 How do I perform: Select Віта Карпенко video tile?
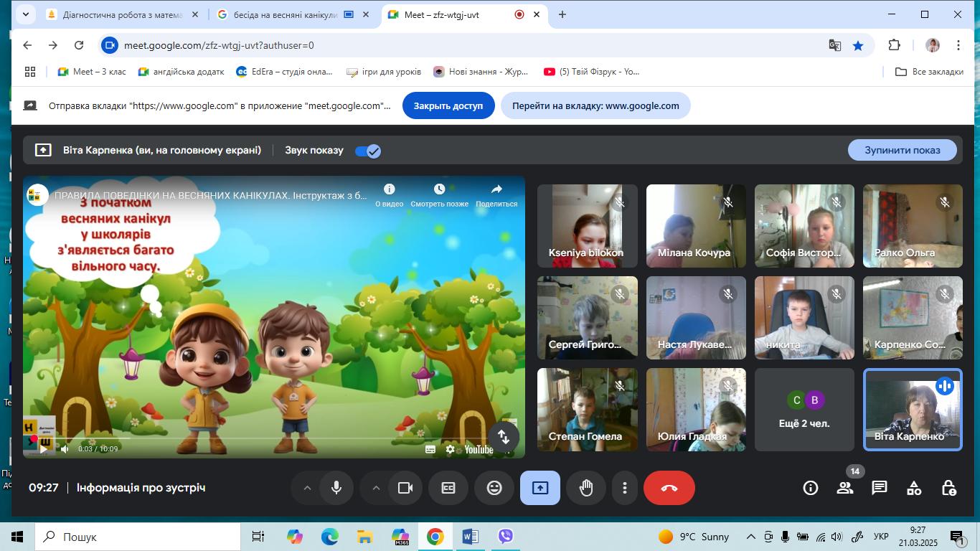[913, 410]
